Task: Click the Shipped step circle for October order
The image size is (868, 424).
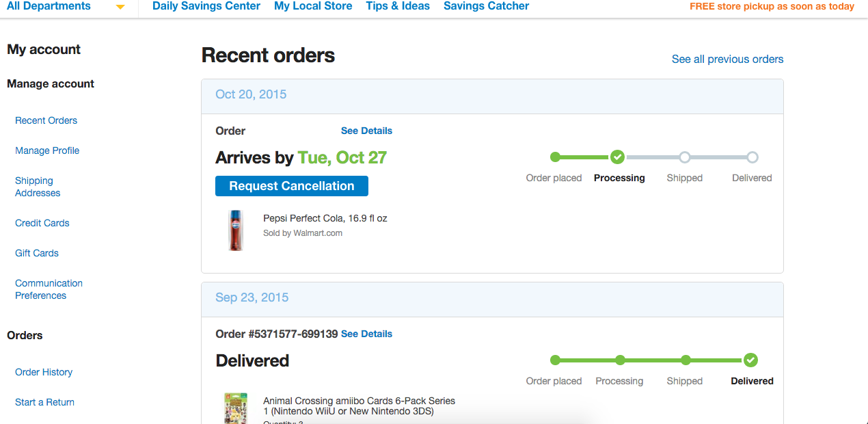Action: (684, 157)
